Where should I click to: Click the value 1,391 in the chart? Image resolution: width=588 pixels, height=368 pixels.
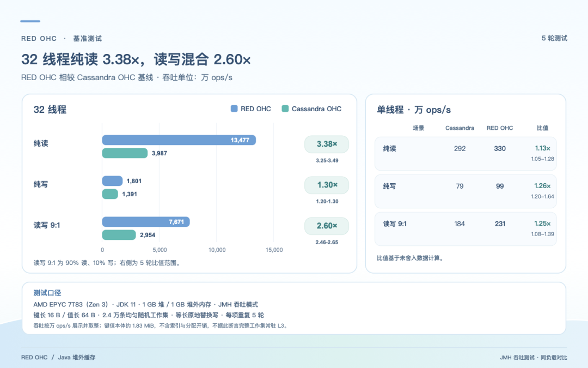[130, 194]
